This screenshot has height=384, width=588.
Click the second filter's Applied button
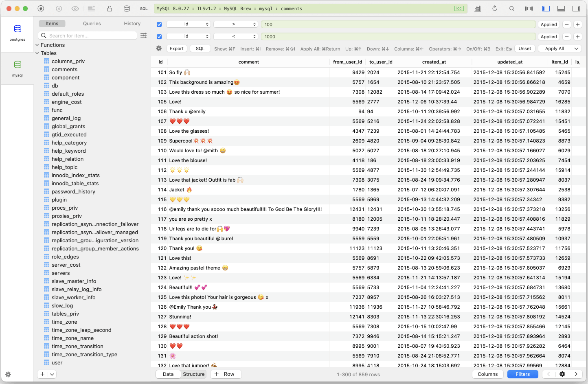[549, 37]
